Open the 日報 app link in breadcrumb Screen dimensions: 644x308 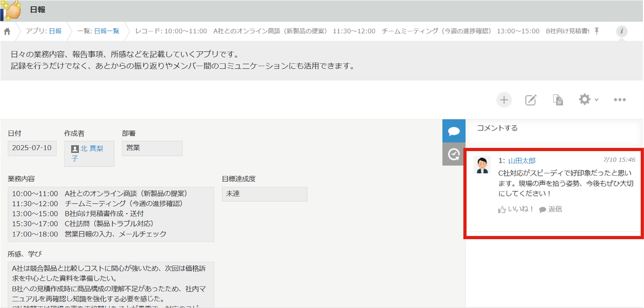[55, 31]
